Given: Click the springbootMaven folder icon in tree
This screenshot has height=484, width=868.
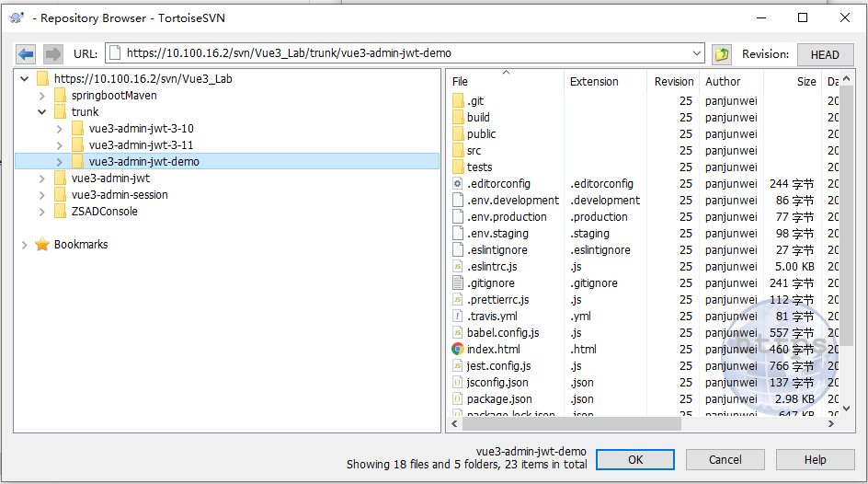Looking at the screenshot, I should click(x=61, y=96).
